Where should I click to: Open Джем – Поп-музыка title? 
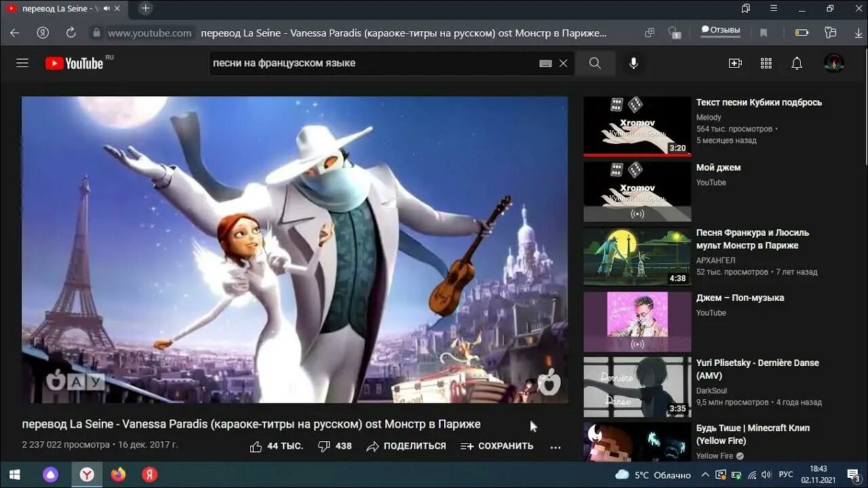(x=740, y=298)
